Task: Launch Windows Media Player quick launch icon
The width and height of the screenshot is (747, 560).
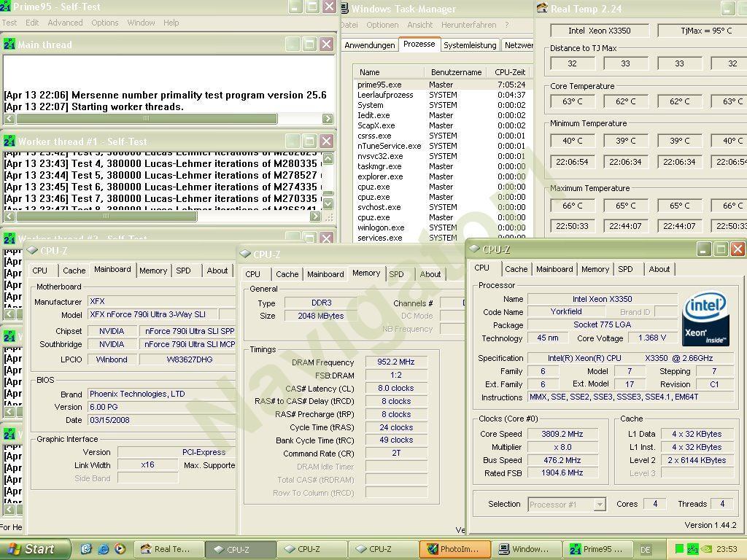Action: (x=120, y=549)
